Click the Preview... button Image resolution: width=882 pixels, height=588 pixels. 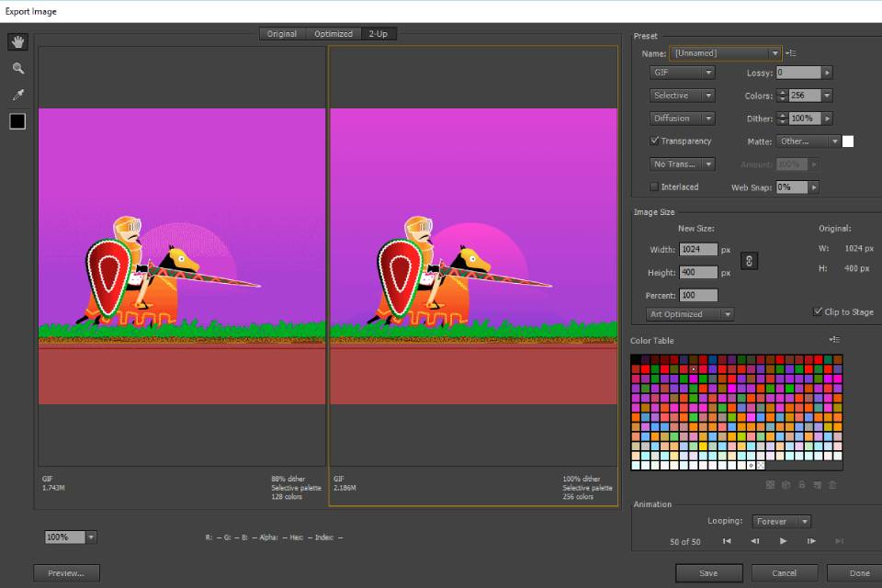(x=66, y=571)
